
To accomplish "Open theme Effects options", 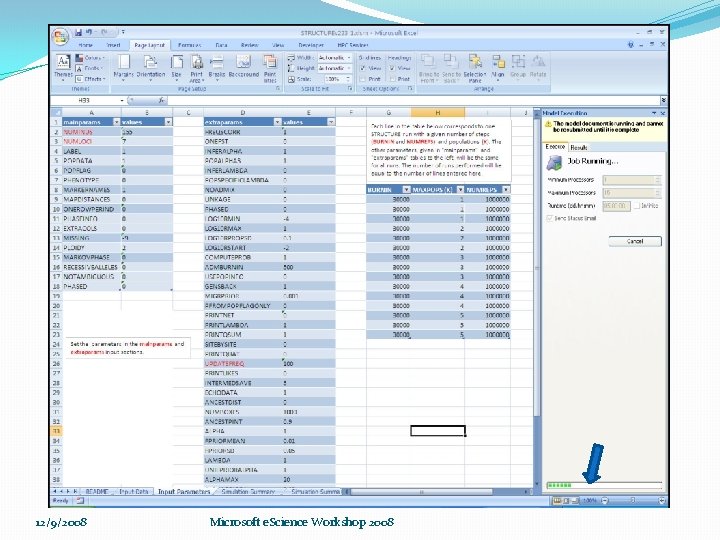I will tap(90, 79).
